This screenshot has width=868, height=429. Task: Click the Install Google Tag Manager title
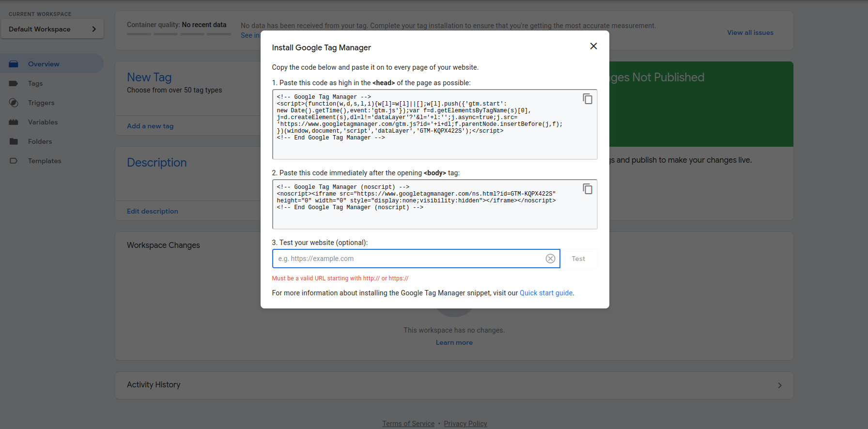pos(321,47)
